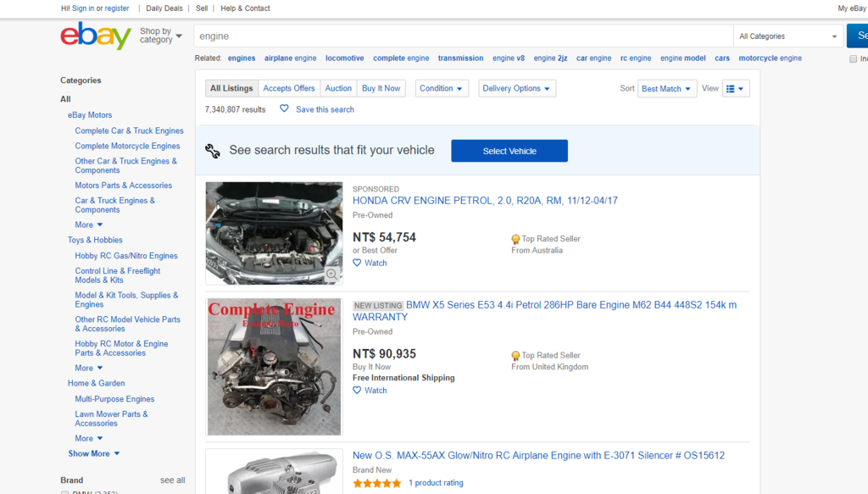
Task: Click the Watch heart on the BMW X5 listing
Action: click(x=357, y=391)
